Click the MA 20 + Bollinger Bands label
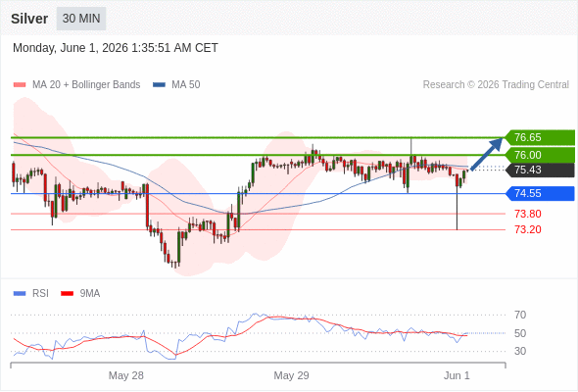The height and width of the screenshot is (392, 578). click(x=86, y=85)
